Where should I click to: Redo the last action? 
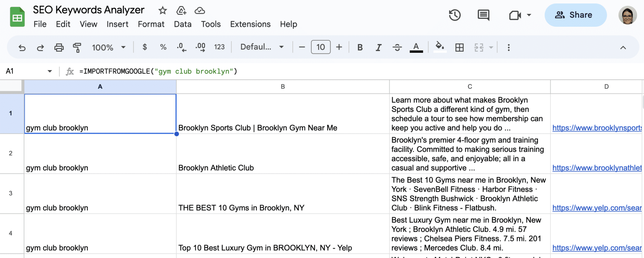pos(40,48)
